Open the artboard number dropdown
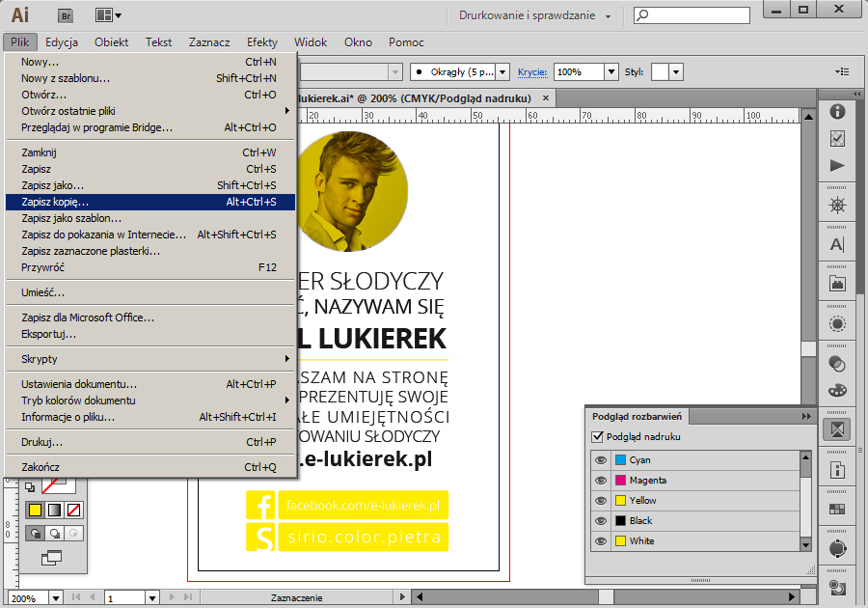The width and height of the screenshot is (868, 608). (152, 598)
